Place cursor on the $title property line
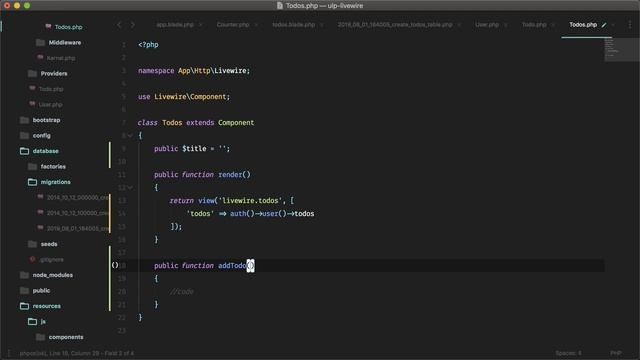Image resolution: width=640 pixels, height=360 pixels. pos(192,149)
